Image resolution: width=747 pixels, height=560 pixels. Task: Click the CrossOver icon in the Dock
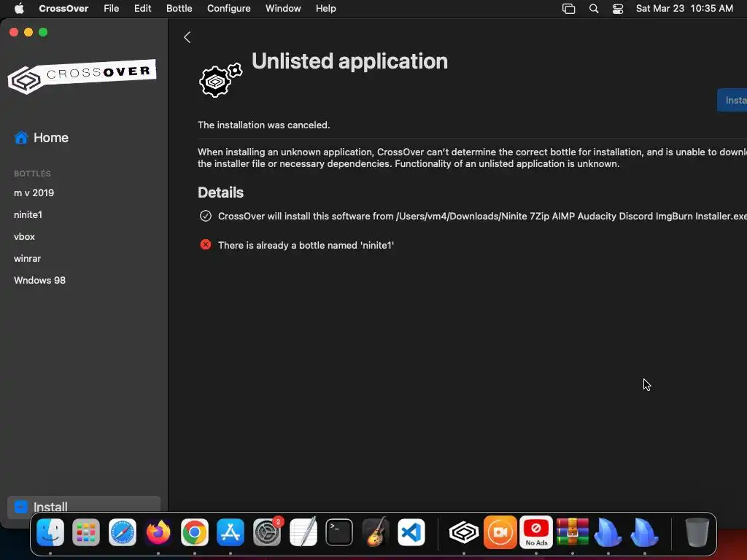(x=464, y=532)
